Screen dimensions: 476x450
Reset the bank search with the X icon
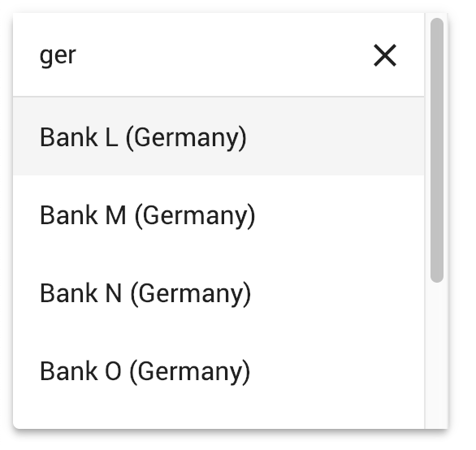pos(385,55)
